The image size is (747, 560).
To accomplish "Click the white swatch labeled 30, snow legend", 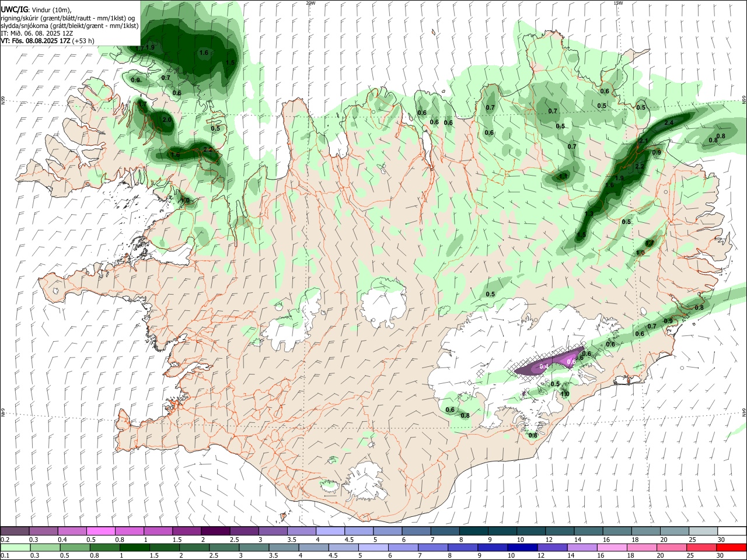I will [732, 531].
